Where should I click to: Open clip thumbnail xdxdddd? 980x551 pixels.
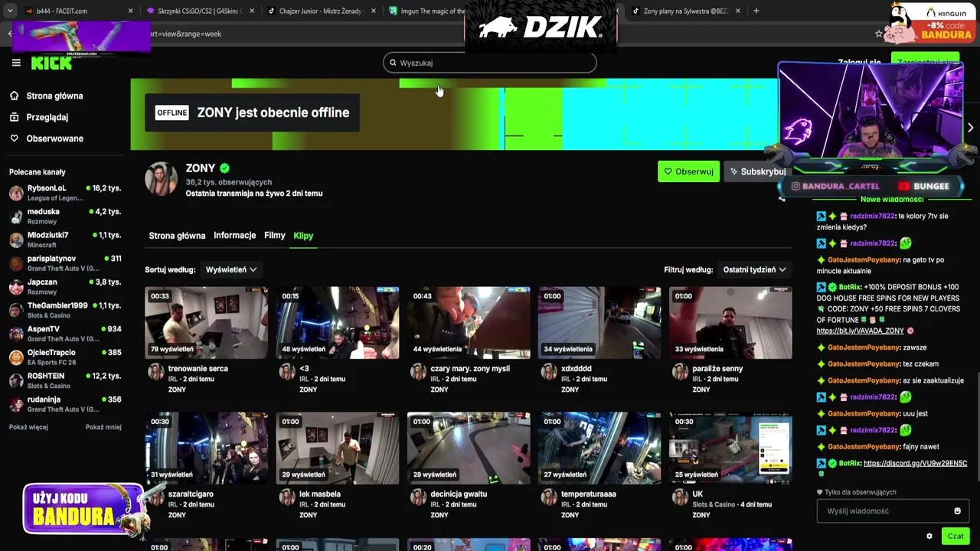[x=599, y=323]
